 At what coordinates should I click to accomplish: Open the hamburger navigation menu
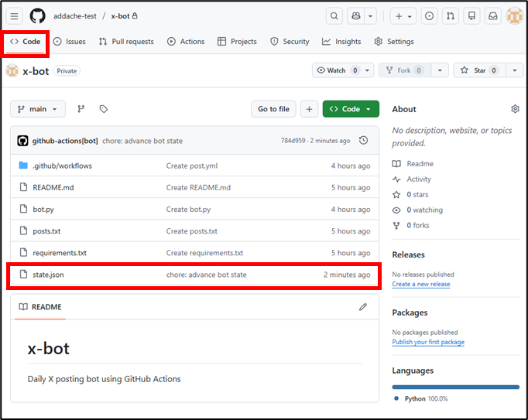(15, 15)
